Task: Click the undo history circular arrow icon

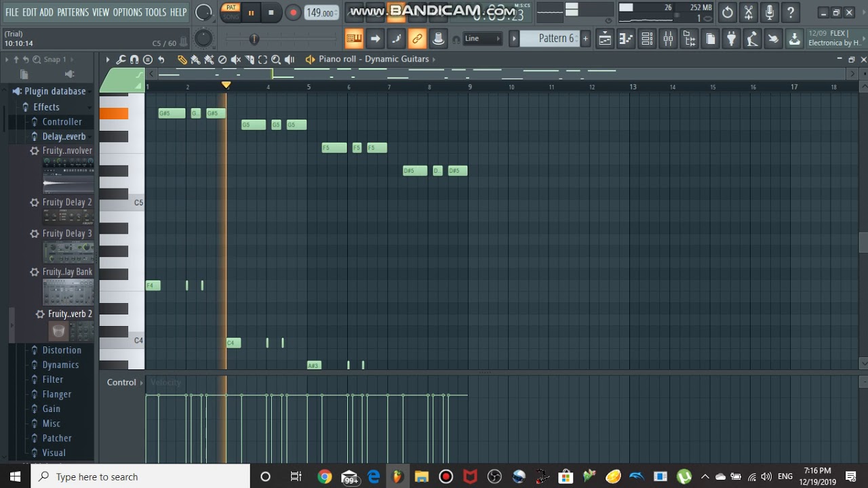Action: coord(727,12)
